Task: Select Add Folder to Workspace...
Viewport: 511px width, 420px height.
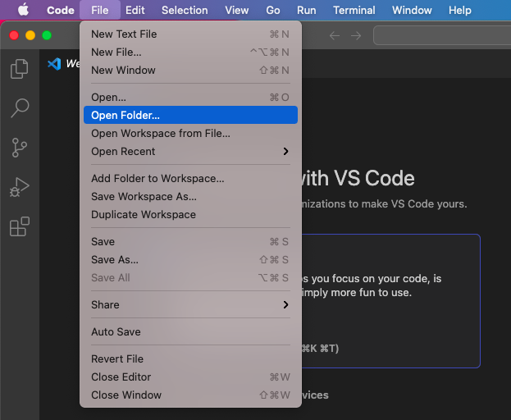Action: pos(157,179)
